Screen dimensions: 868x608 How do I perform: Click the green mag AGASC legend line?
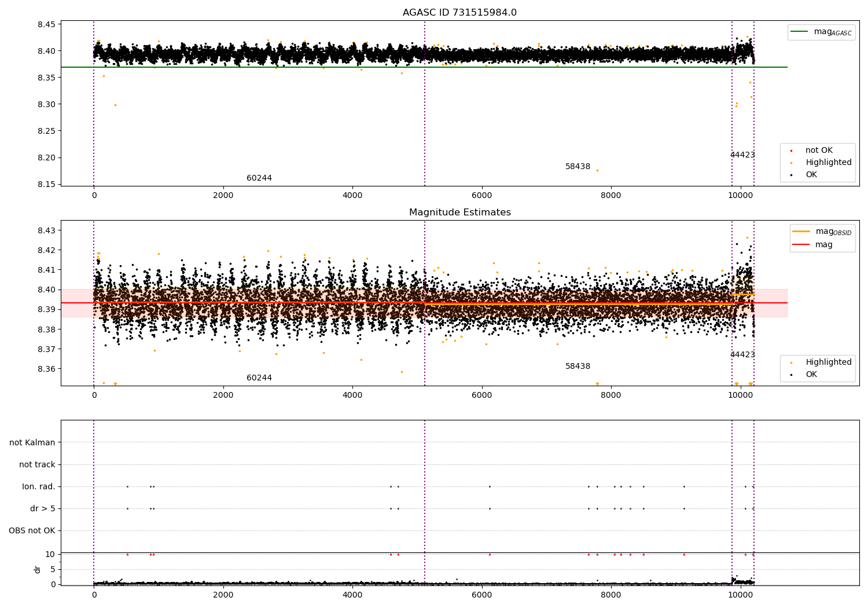tap(800, 31)
